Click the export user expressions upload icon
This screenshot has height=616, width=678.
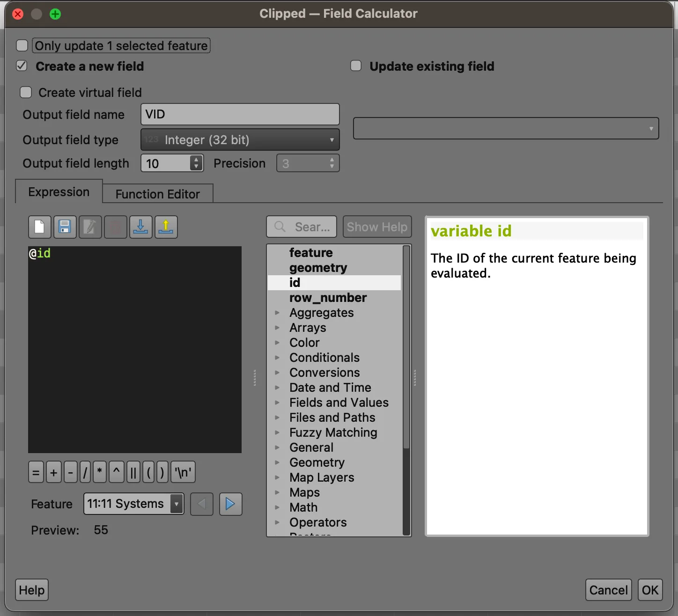pyautogui.click(x=166, y=227)
